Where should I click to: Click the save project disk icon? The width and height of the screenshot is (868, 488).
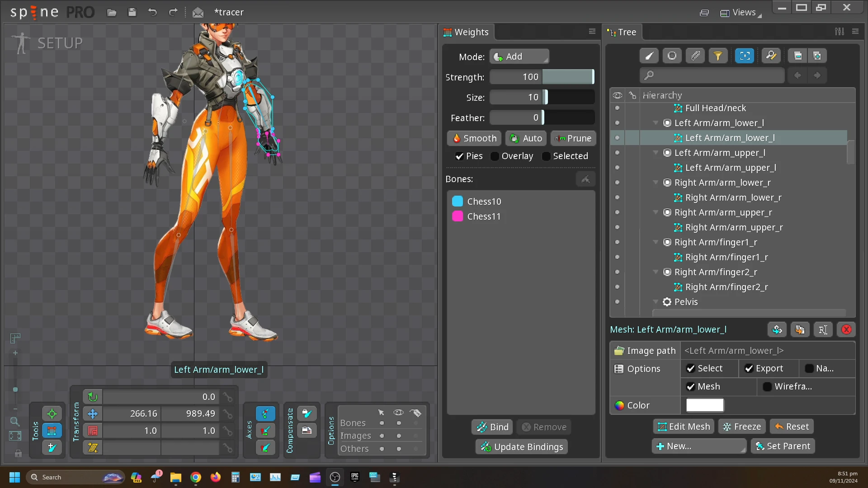(132, 12)
